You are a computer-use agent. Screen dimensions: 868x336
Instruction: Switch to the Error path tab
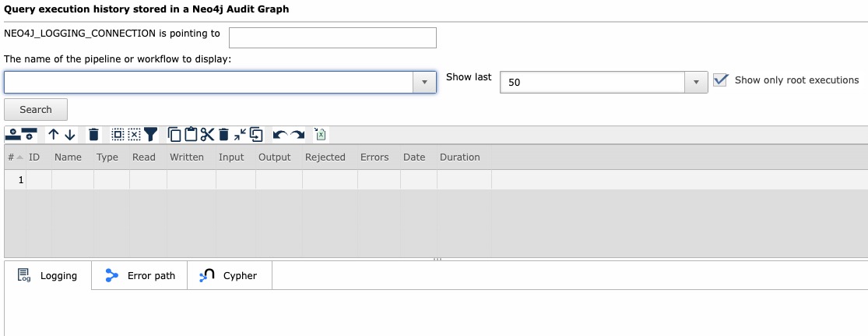tap(139, 275)
